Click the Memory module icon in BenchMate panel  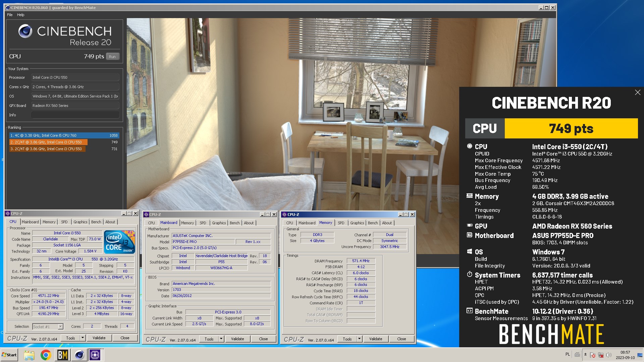(470, 196)
